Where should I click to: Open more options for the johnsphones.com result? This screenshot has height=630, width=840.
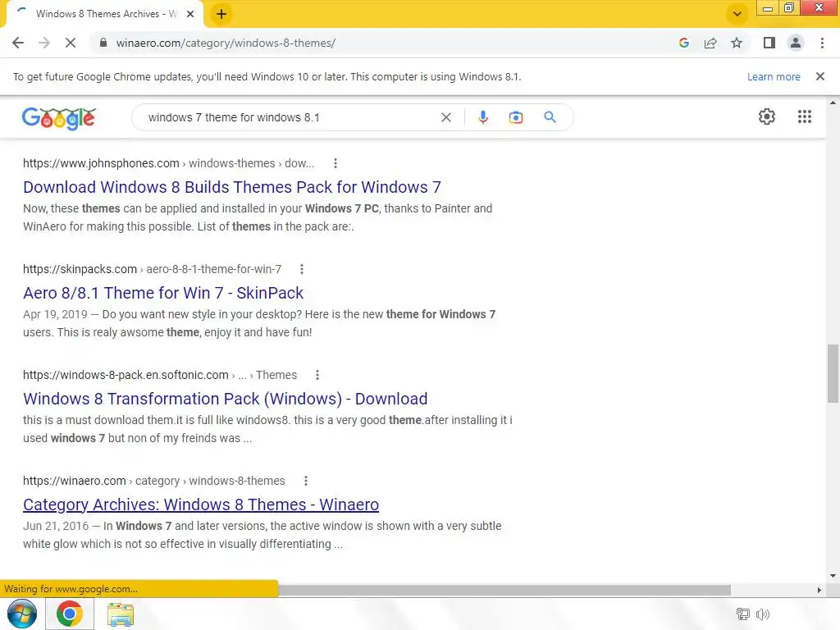click(x=336, y=163)
